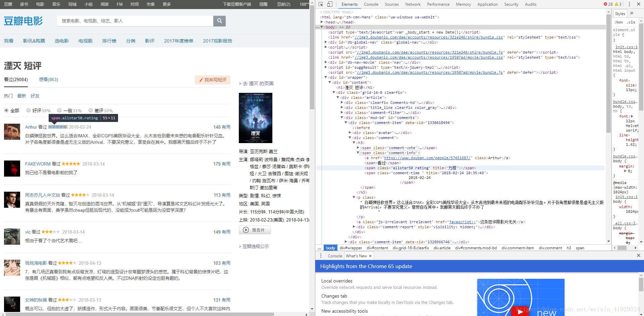Image resolution: width=644 pixels, height=316 pixels.
Task: Expand the db-nav-movie div node
Action: coord(326,62)
